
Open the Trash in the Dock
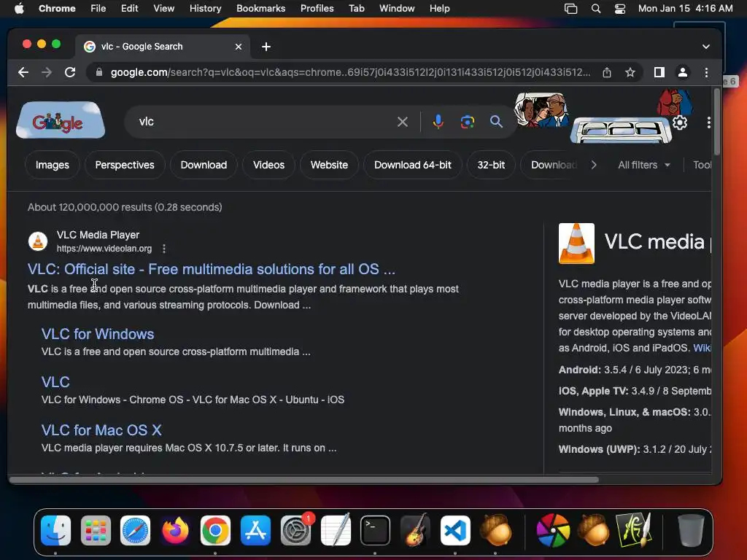(x=691, y=530)
